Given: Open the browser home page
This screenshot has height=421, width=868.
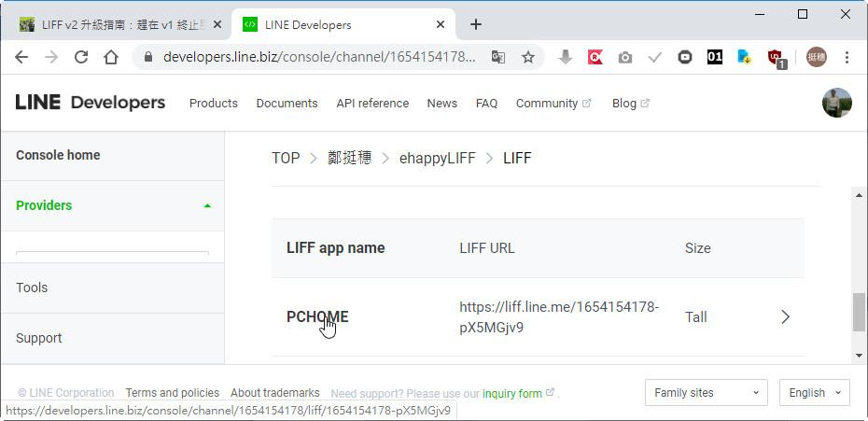Looking at the screenshot, I should (111, 57).
